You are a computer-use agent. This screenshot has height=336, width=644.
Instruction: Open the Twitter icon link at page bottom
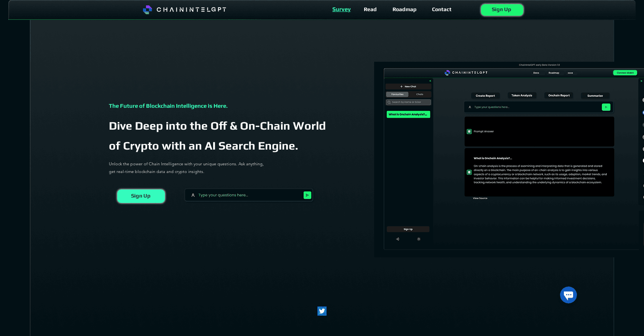tap(322, 311)
